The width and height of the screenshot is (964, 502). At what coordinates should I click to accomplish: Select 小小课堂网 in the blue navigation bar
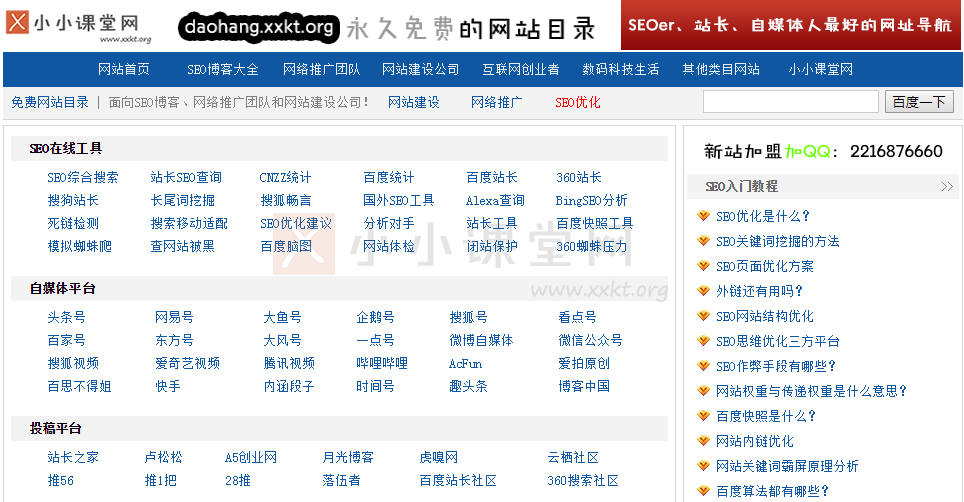click(821, 69)
